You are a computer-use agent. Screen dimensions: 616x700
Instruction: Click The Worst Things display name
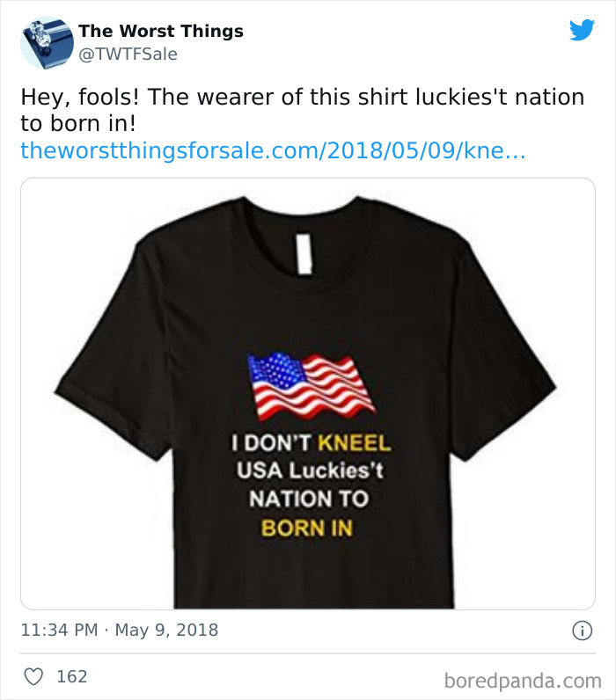click(x=161, y=32)
